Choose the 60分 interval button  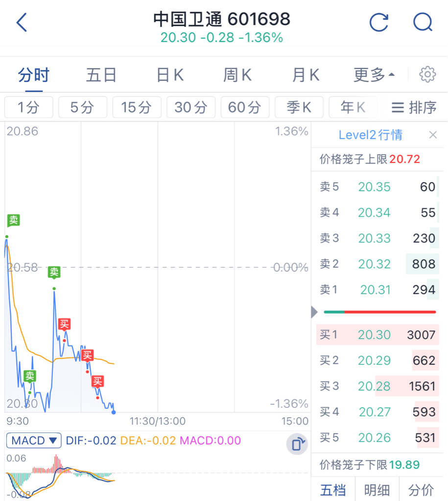pos(245,107)
